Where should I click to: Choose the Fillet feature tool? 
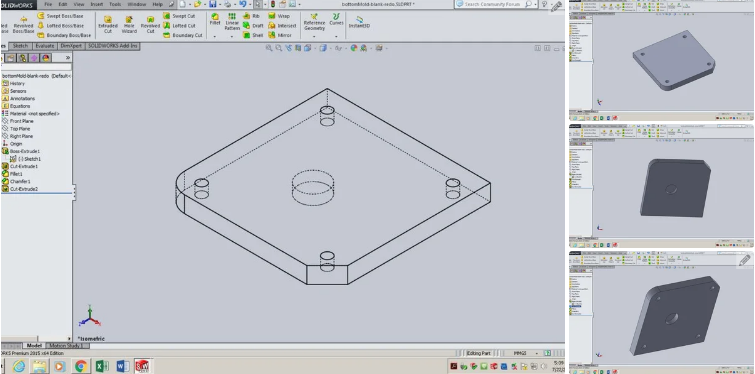point(215,19)
